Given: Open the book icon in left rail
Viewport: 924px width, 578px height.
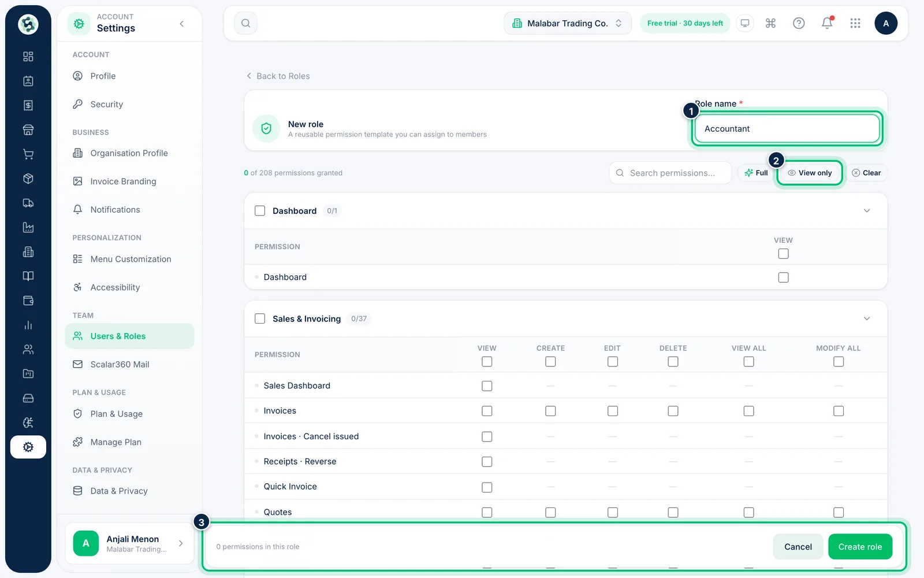Looking at the screenshot, I should pos(28,276).
